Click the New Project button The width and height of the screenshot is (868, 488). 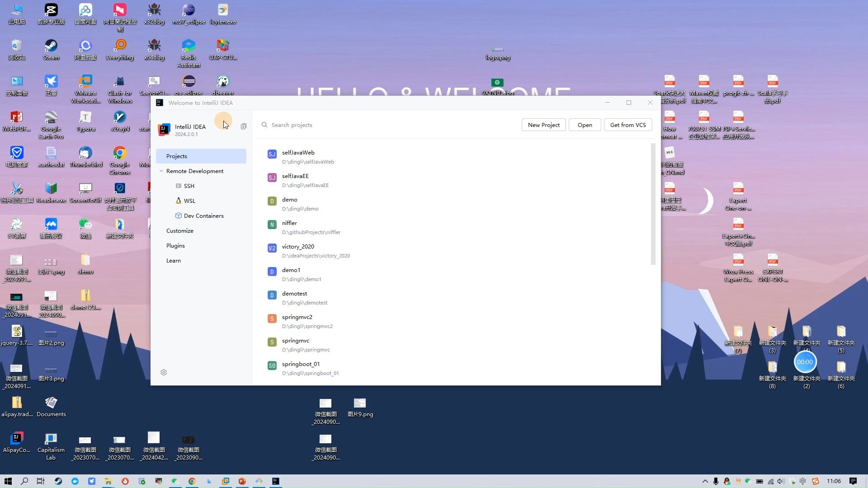click(543, 125)
